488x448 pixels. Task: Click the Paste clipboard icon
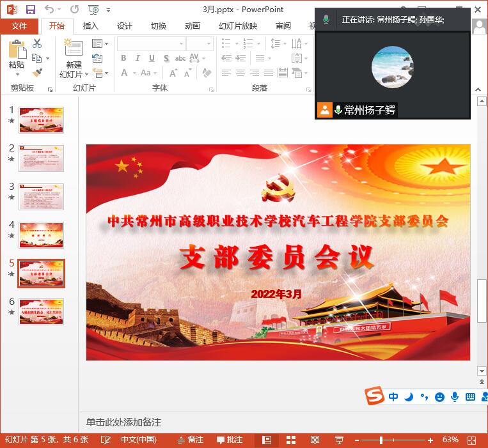17,49
